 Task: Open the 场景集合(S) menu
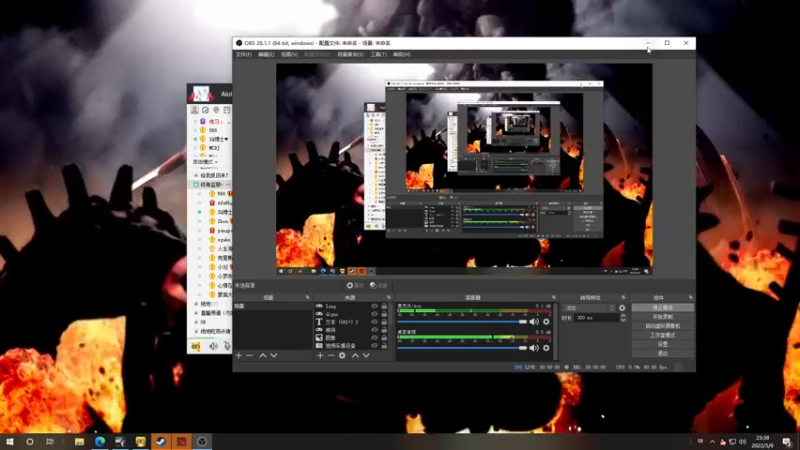(350, 54)
